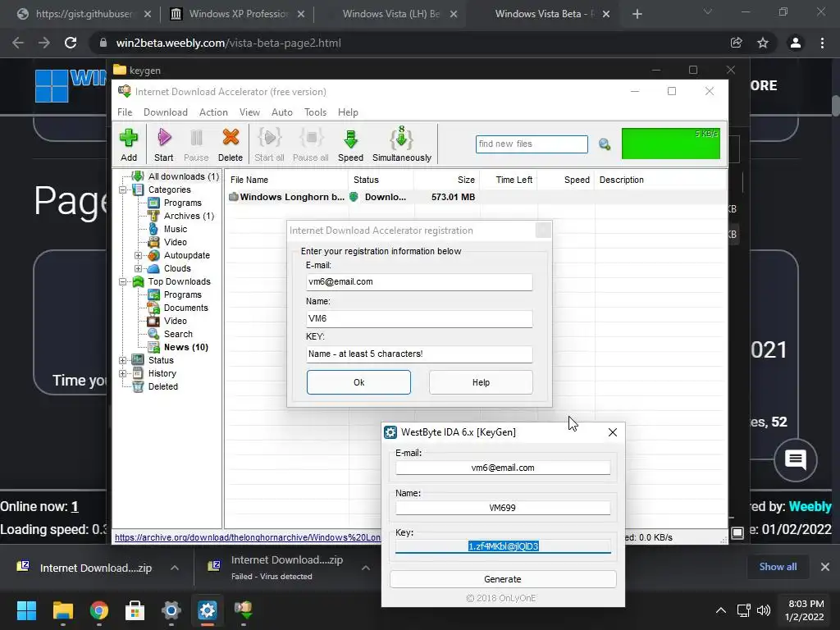Switch to Windows Vista (LH) browser tab
This screenshot has width=840, height=630.
point(390,14)
